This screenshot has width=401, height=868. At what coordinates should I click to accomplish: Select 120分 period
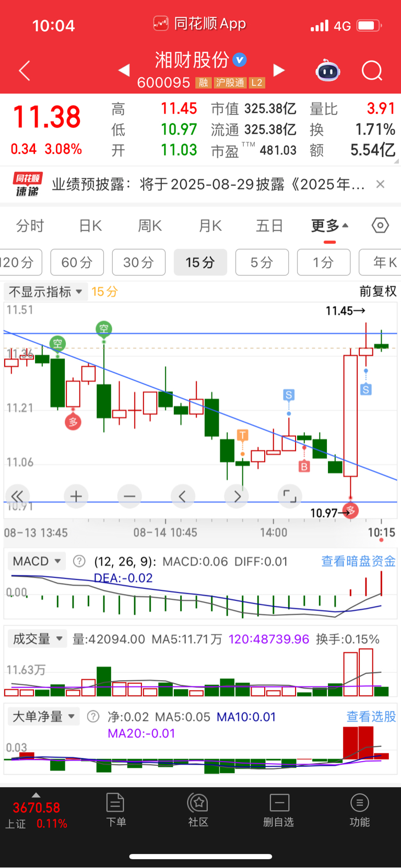pyautogui.click(x=20, y=262)
